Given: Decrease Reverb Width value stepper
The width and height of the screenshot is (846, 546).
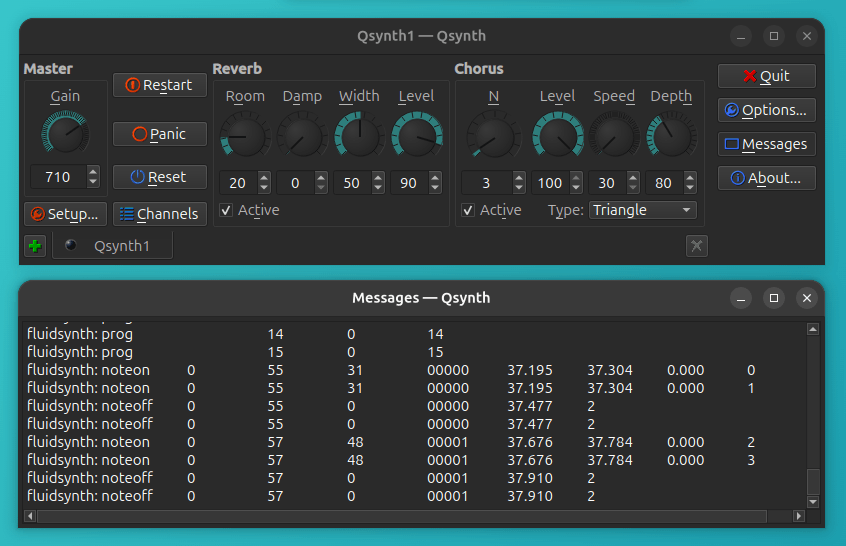Looking at the screenshot, I should tap(378, 188).
